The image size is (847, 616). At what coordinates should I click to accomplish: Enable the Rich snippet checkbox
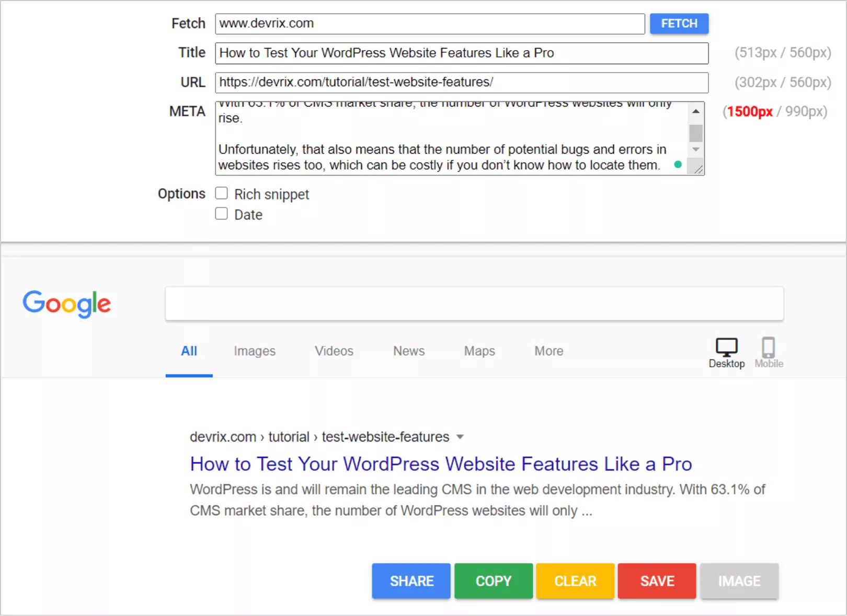222,193
